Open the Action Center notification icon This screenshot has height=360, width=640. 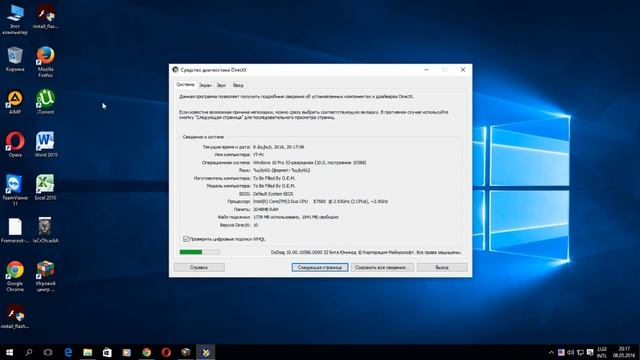coord(590,352)
